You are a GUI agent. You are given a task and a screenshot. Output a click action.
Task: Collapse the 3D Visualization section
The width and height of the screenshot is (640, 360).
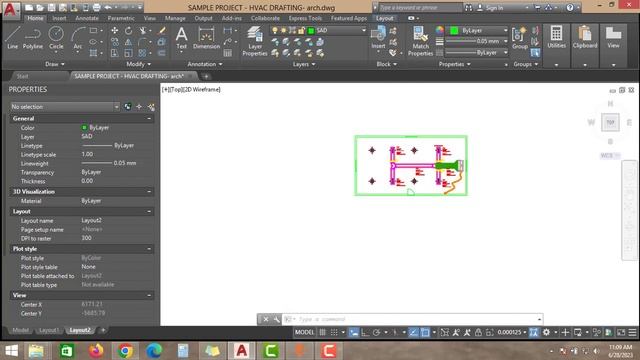(x=149, y=191)
